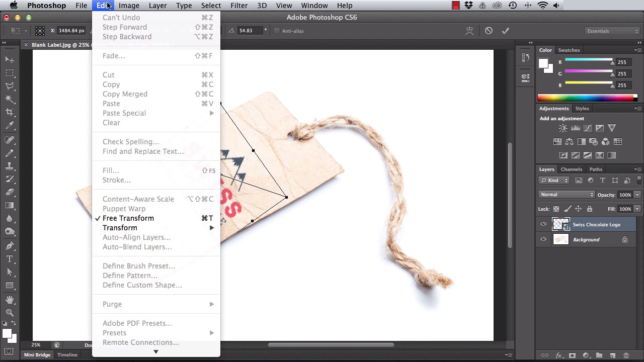Viewport: 644px width, 362px height.
Task: Hide the Swiss Chocolate Logo layer
Action: point(543,225)
